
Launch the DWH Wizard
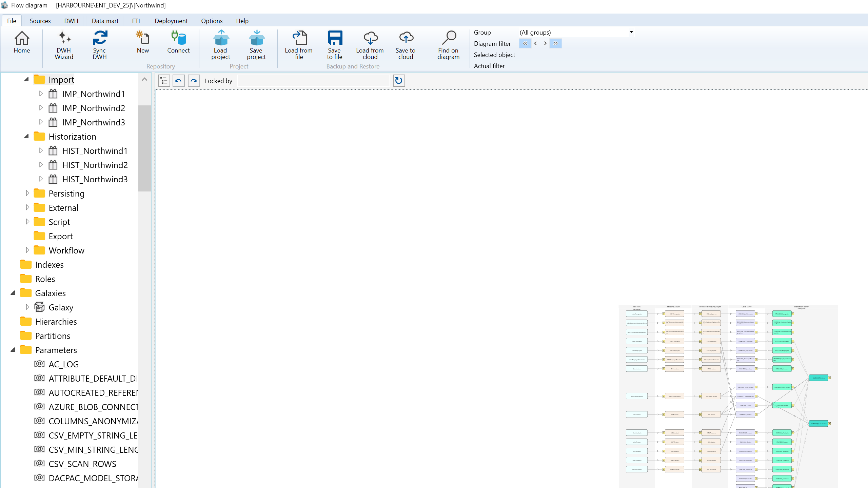(64, 45)
